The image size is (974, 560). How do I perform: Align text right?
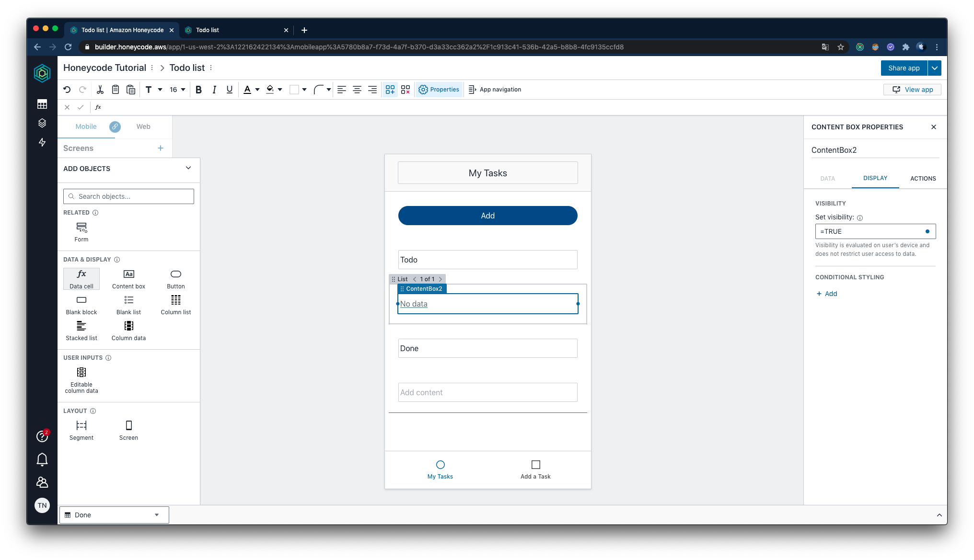click(372, 90)
